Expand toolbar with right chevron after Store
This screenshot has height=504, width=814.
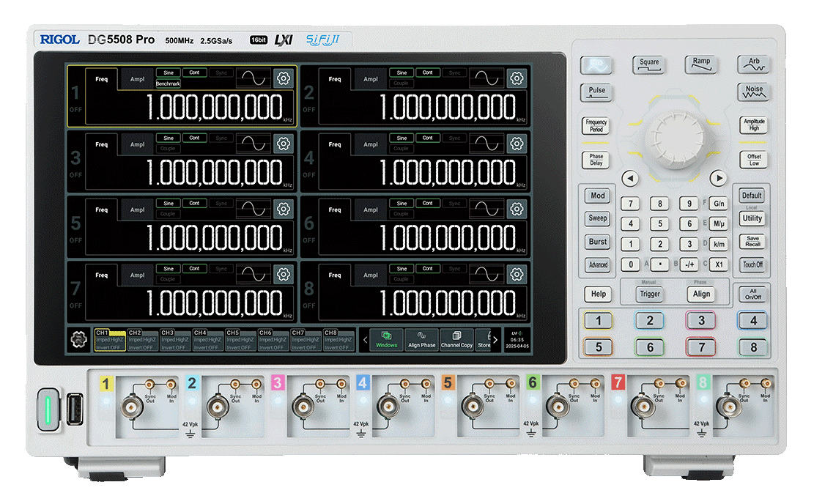pyautogui.click(x=495, y=340)
